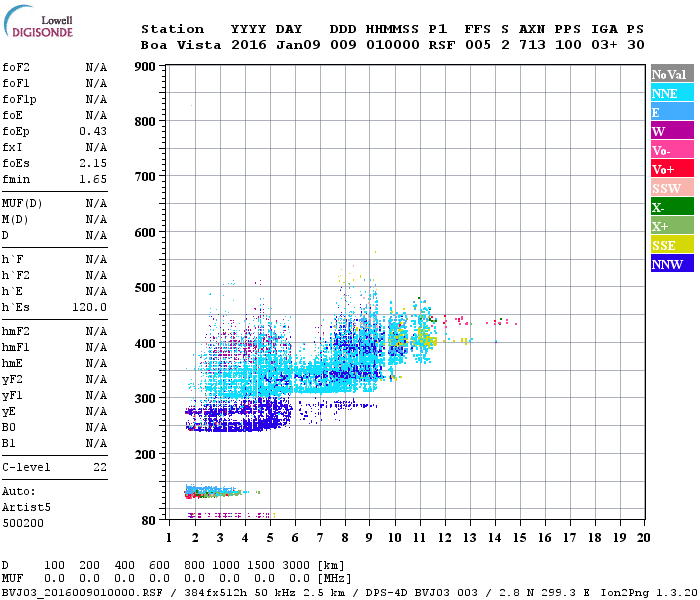The height and width of the screenshot is (600, 700).
Task: Select the NNE cyan legend swatch
Action: (x=672, y=93)
